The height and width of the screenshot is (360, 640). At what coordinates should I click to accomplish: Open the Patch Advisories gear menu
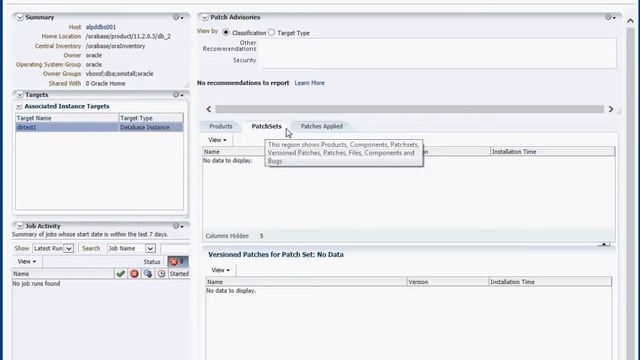tap(610, 18)
